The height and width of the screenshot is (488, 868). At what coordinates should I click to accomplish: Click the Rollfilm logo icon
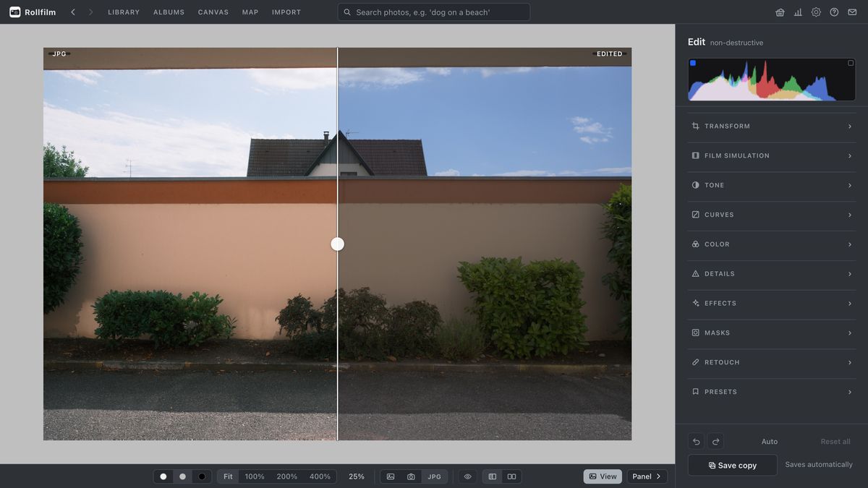pos(14,12)
